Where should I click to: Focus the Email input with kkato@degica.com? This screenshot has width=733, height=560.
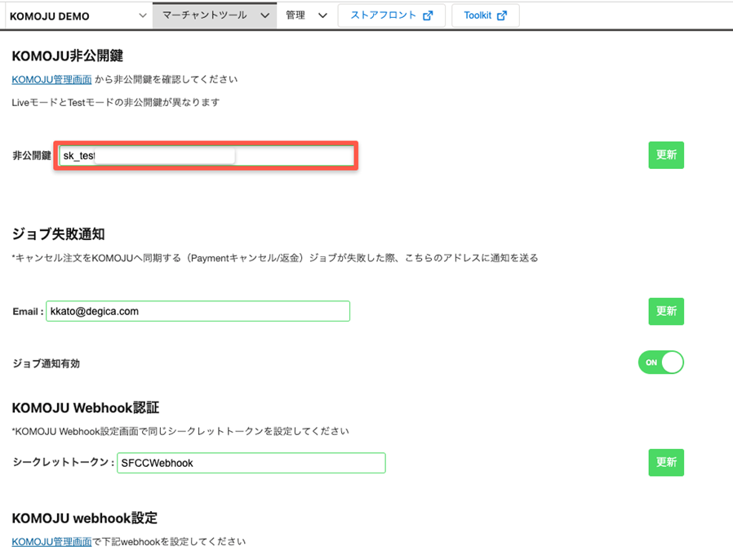[x=198, y=311]
